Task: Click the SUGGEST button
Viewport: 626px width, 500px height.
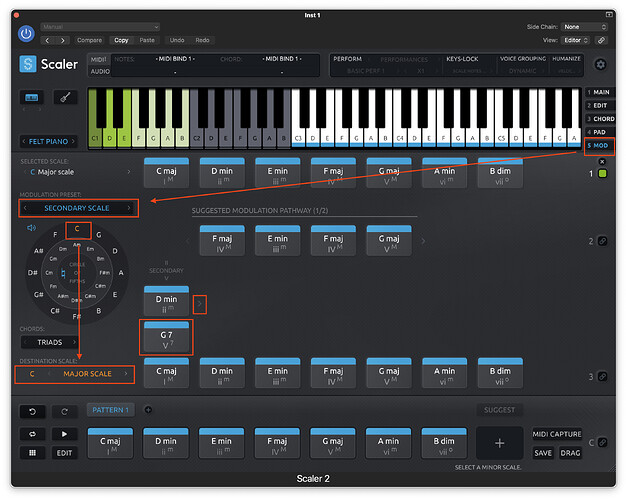Action: coord(499,410)
